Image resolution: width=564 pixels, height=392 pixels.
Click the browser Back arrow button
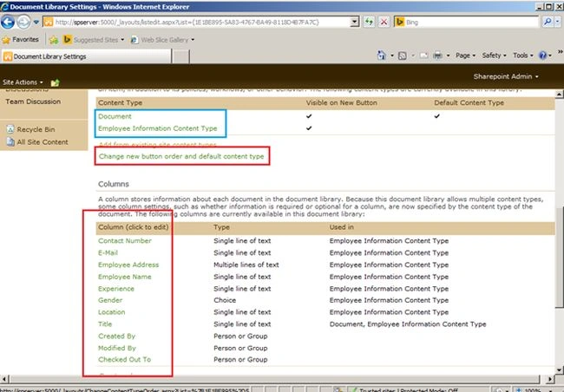[8, 23]
